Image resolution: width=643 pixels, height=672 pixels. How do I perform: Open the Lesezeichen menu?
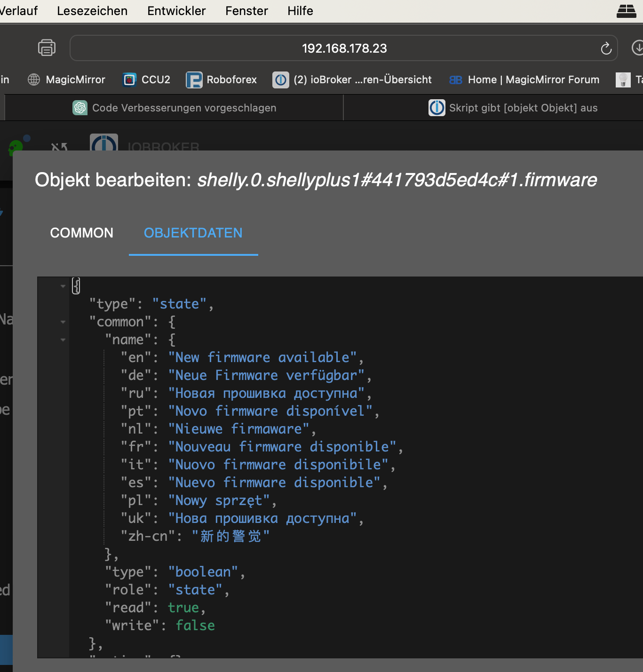coord(92,11)
